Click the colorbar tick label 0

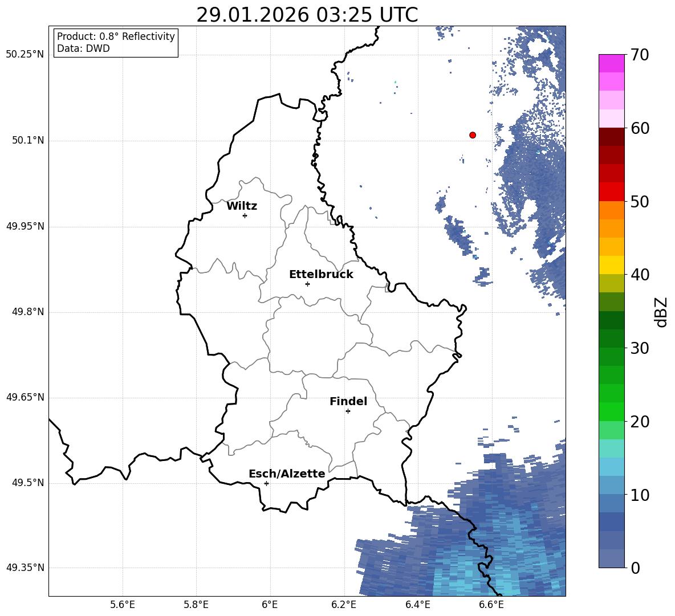click(x=635, y=568)
